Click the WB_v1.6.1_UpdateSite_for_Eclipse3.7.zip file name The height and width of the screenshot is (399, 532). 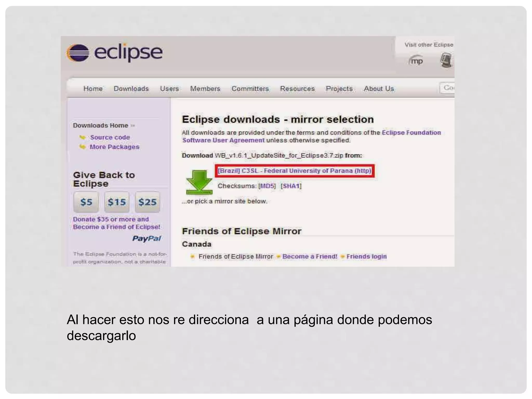279,155
